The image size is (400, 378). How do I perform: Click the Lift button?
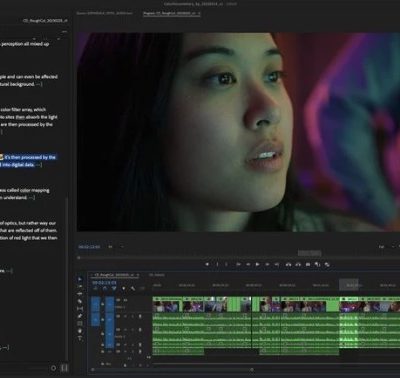pos(288,264)
